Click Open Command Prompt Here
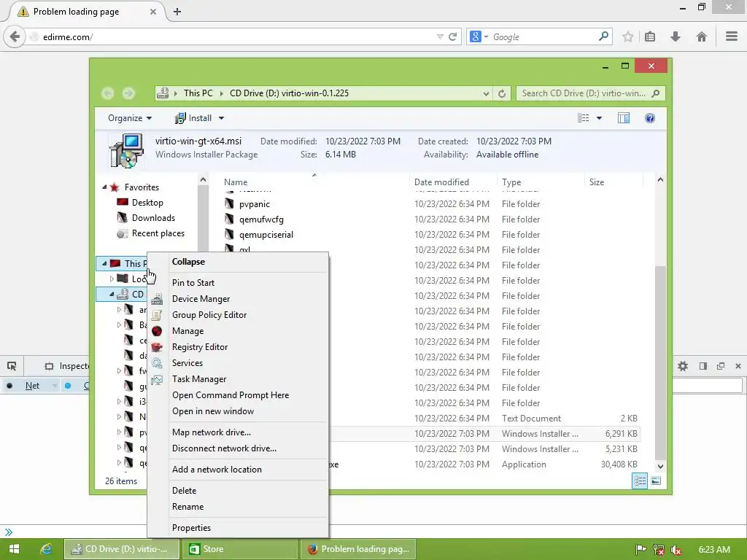This screenshot has height=560, width=747. (x=231, y=395)
